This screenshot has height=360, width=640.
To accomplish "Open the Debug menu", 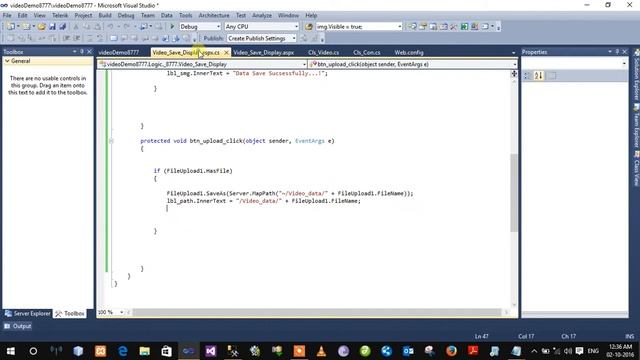I will [x=126, y=16].
